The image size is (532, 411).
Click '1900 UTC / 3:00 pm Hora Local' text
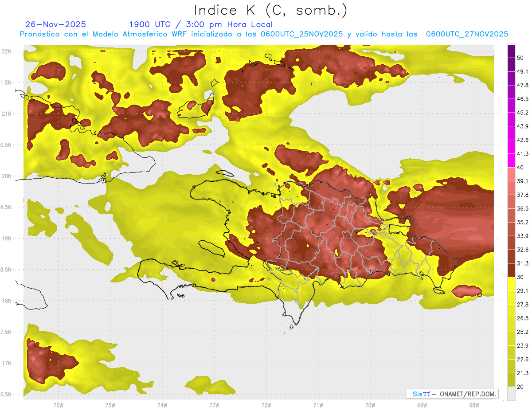[x=201, y=24]
